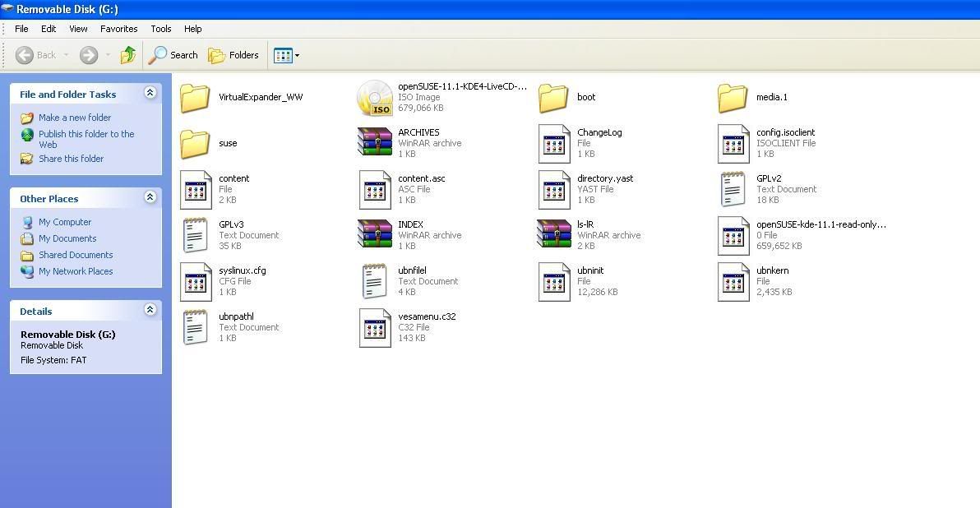The image size is (980, 508).
Task: Open the Tools menu
Action: coord(160,29)
